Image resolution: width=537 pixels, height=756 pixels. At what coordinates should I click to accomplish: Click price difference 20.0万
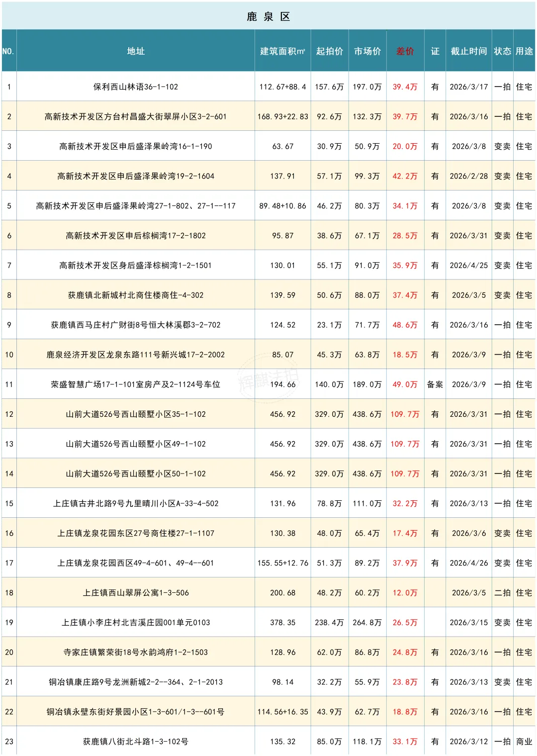pos(405,146)
